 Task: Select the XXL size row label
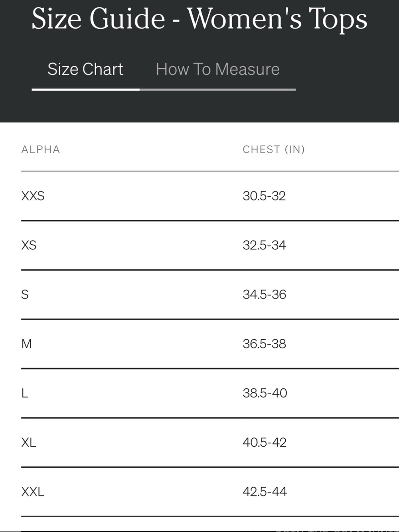coord(33,492)
